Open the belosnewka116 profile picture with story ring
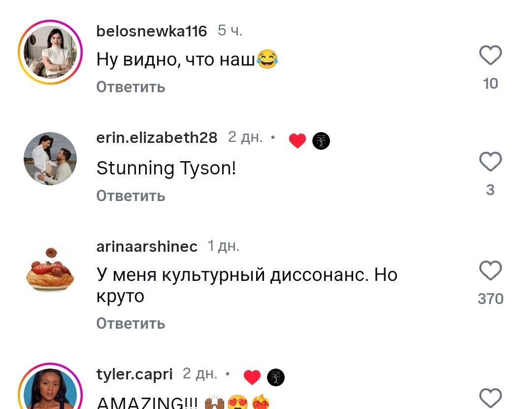Image resolution: width=532 pixels, height=409 pixels. pos(50,52)
